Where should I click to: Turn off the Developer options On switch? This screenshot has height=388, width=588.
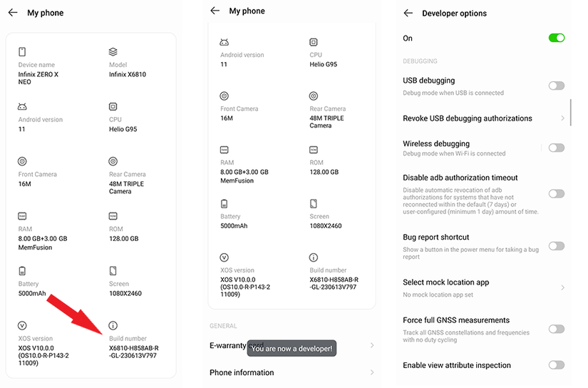tap(557, 38)
